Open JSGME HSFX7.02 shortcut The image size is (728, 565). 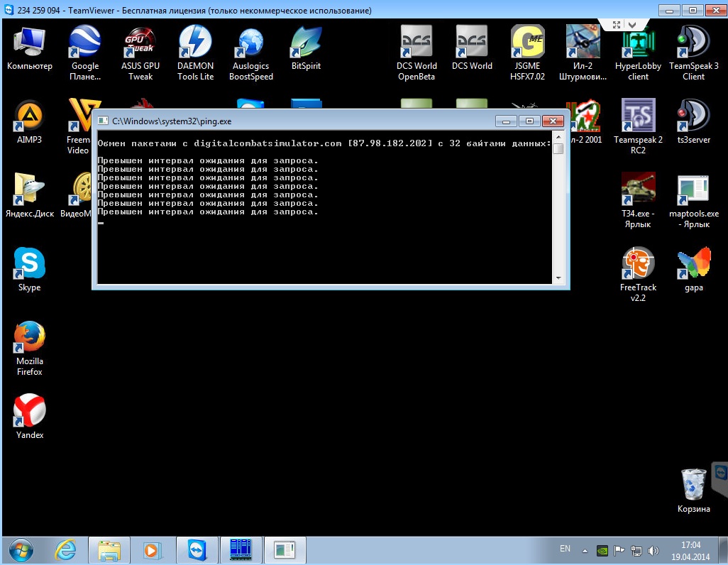[527, 53]
